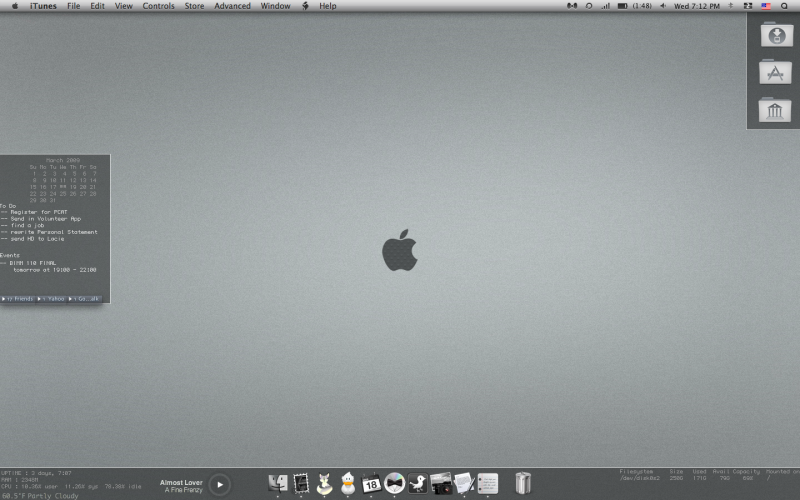Screen dimensions: 800x500
Task: Click the battery status icon
Action: coord(622,6)
